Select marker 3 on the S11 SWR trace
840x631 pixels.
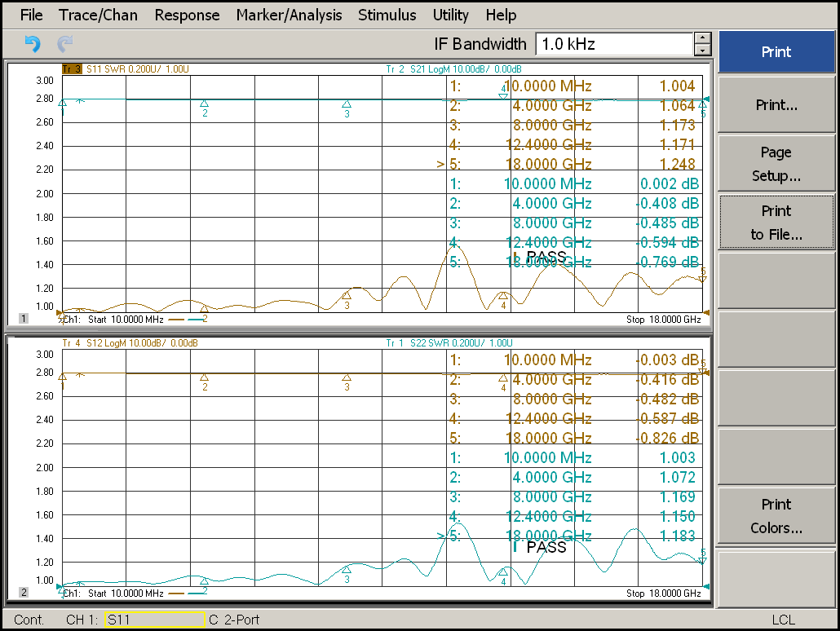347,296
